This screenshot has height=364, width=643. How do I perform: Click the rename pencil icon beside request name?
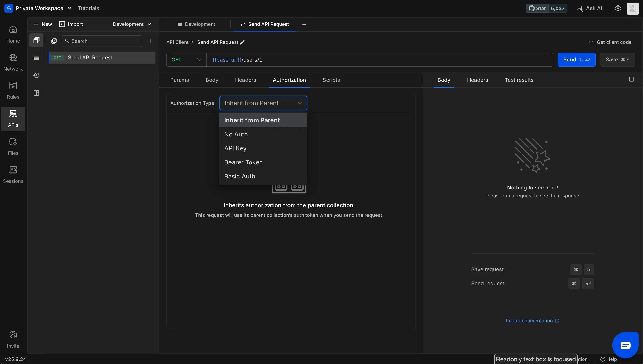pyautogui.click(x=242, y=42)
